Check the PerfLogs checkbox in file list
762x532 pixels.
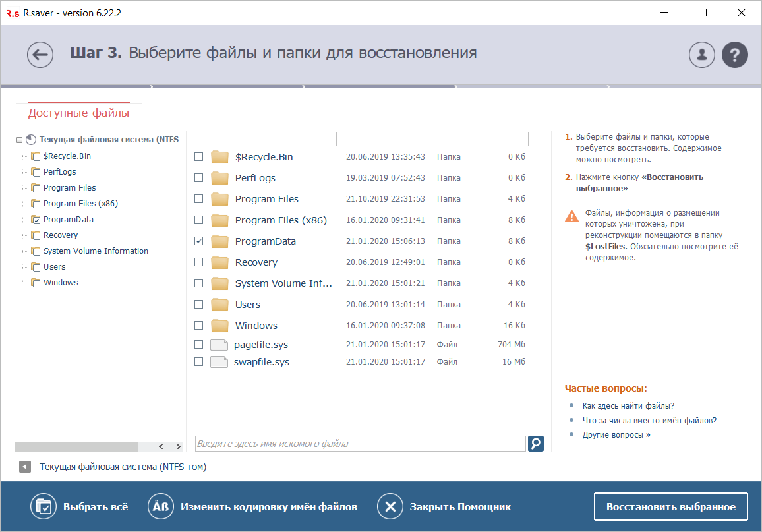point(199,178)
